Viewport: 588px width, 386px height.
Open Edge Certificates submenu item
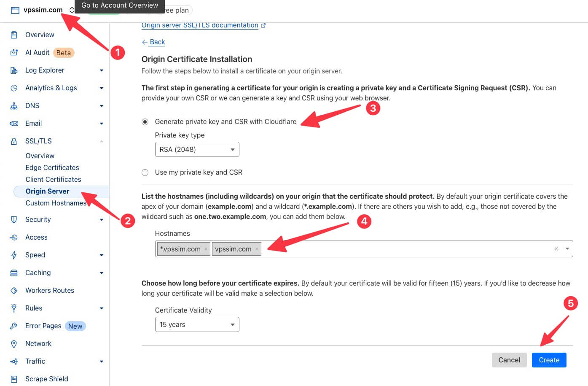click(x=52, y=167)
